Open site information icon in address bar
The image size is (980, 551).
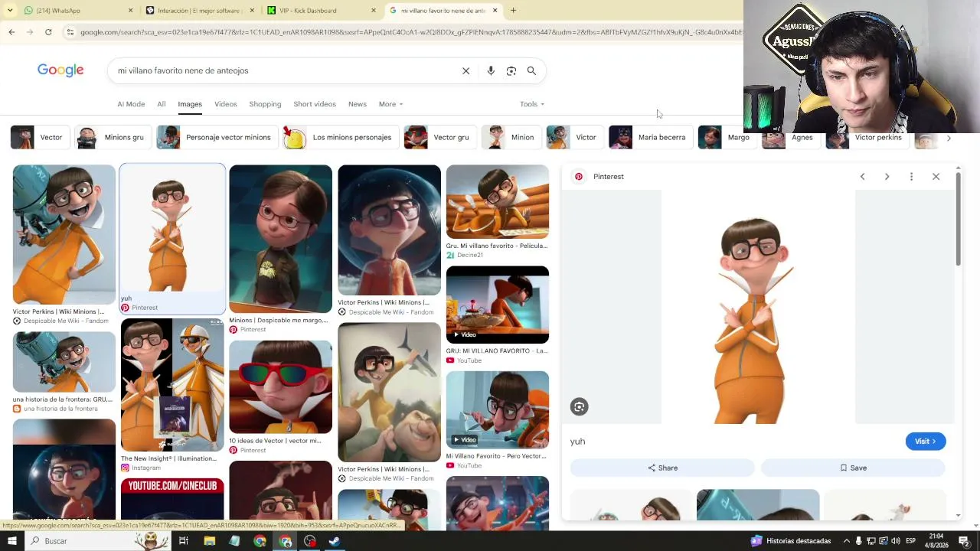click(70, 32)
